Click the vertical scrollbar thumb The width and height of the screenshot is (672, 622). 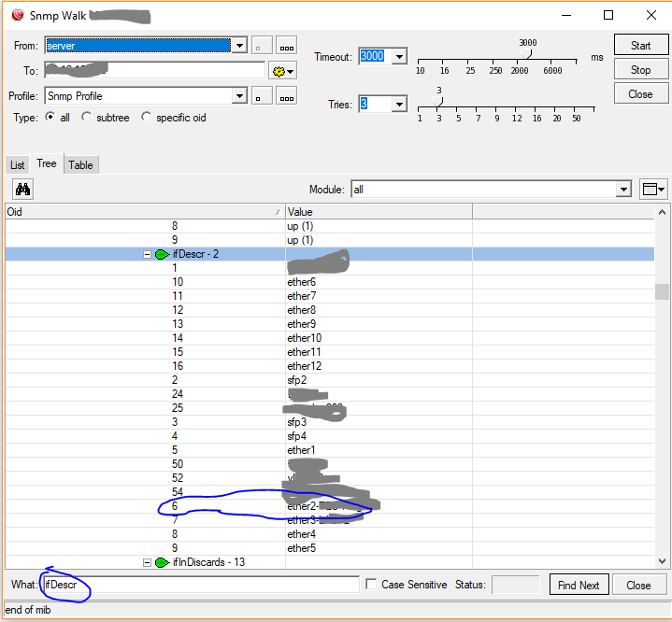point(662,291)
